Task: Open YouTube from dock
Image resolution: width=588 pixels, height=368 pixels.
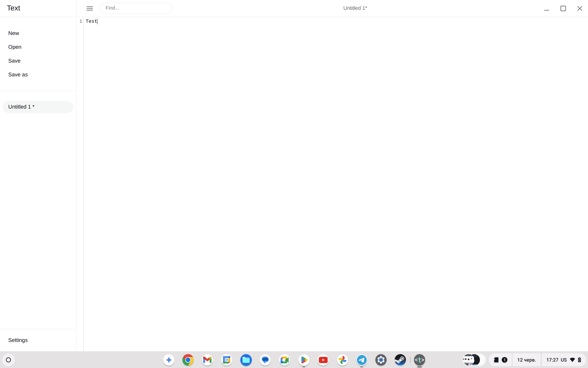Action: click(323, 359)
